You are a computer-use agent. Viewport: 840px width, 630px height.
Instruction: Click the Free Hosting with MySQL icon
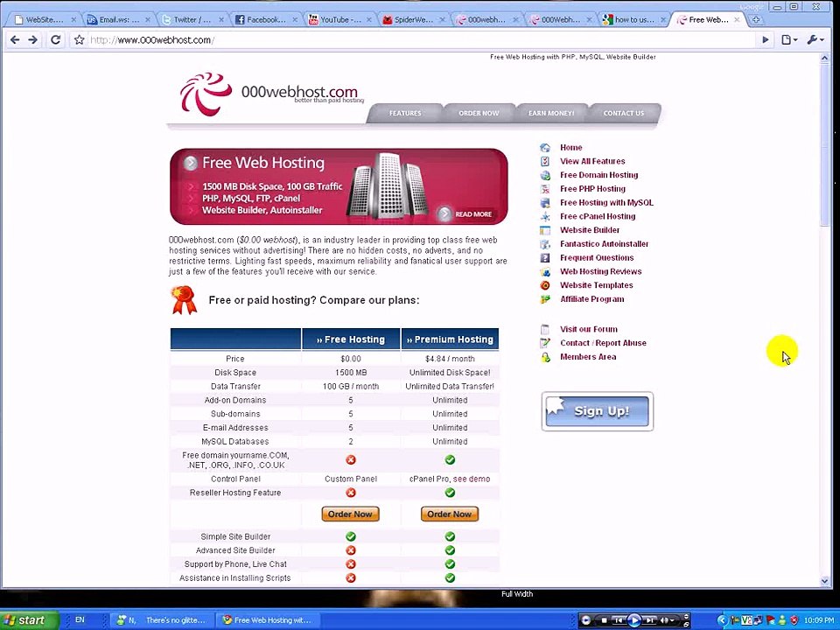[x=545, y=202]
